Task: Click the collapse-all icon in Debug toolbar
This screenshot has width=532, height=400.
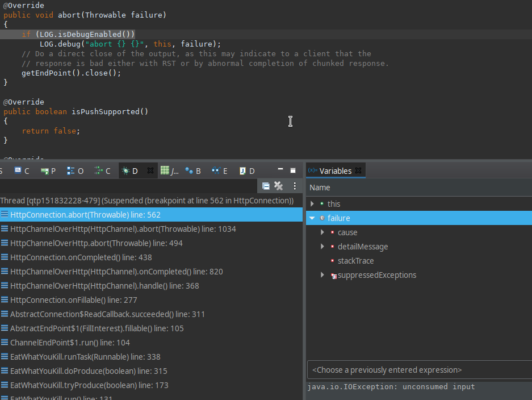Action: click(266, 186)
